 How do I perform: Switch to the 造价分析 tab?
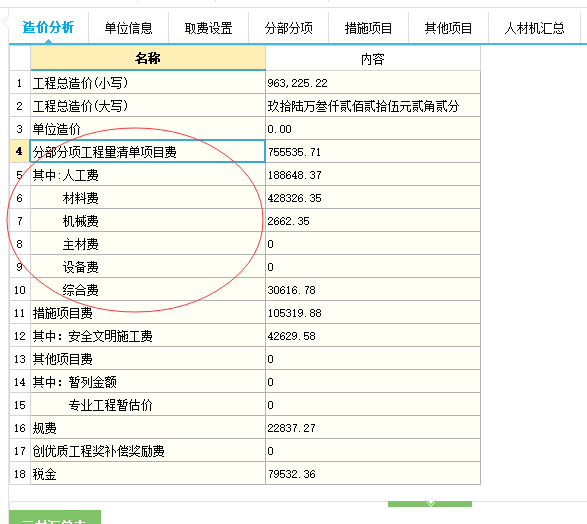[48, 28]
